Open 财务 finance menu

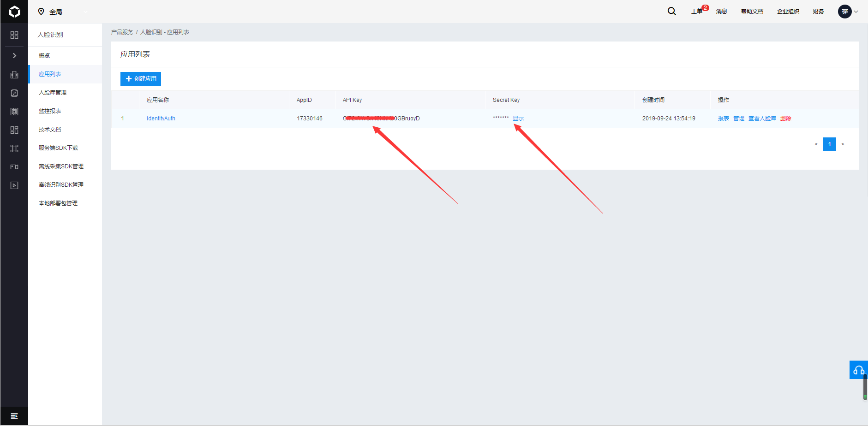(819, 12)
